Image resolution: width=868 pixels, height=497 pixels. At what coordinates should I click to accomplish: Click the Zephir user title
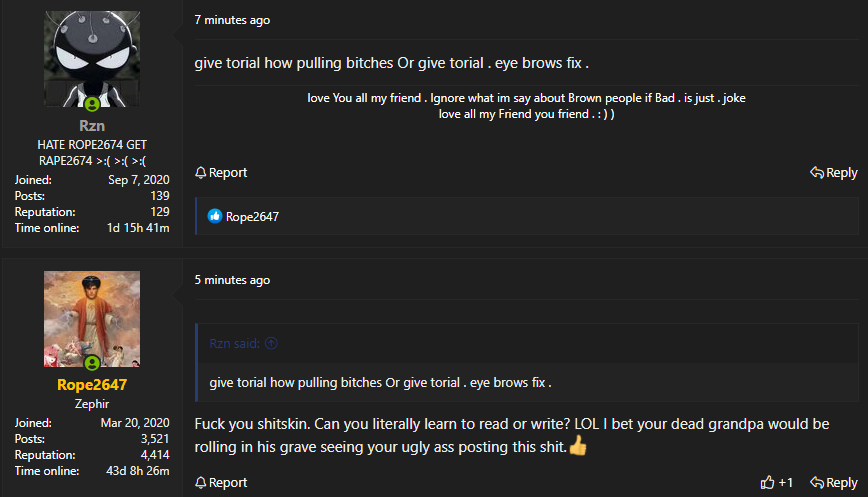click(92, 404)
